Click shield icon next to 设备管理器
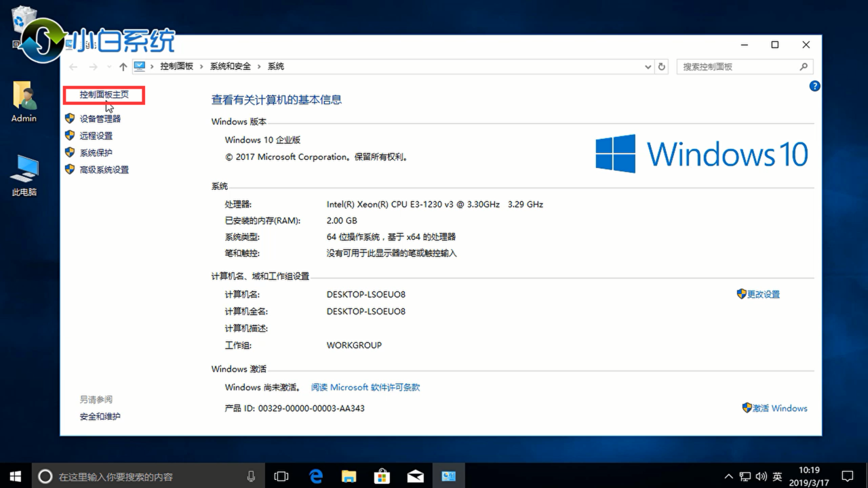Viewport: 868px width, 488px height. click(x=69, y=118)
